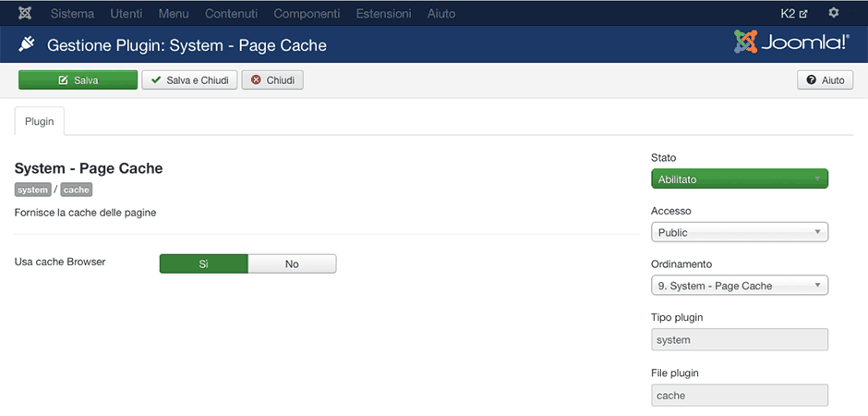Click the grey 'system' tag badge

coord(33,190)
